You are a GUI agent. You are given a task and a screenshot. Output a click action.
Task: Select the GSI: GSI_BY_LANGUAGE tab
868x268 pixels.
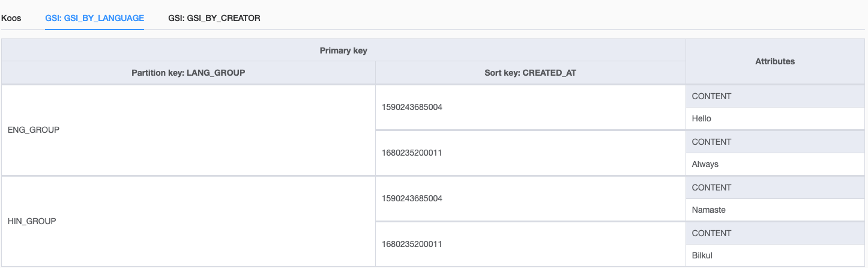tap(94, 18)
